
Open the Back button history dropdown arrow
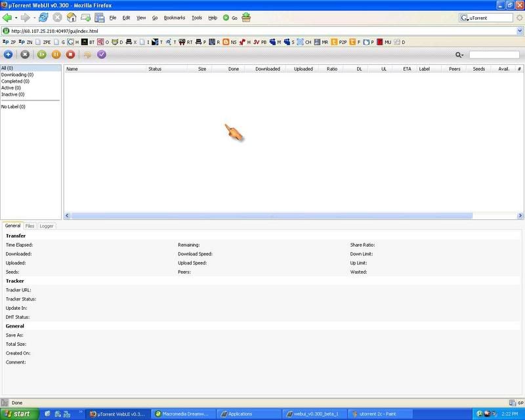click(16, 18)
